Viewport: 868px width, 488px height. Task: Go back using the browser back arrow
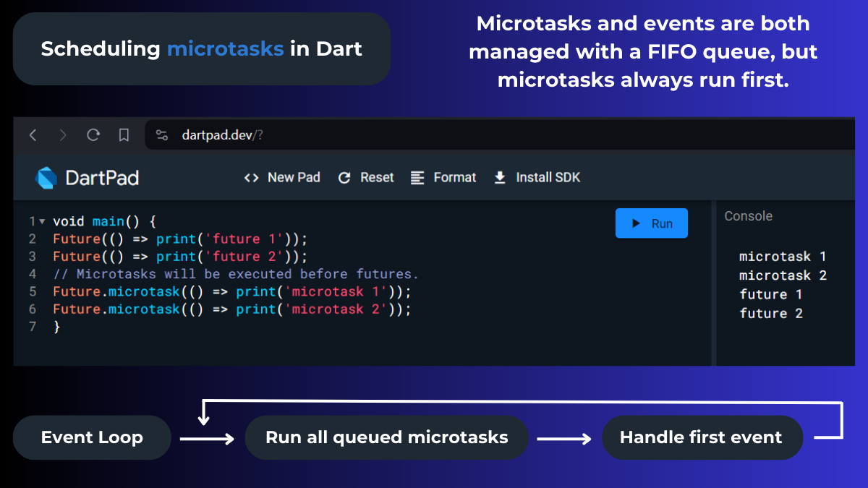point(33,135)
